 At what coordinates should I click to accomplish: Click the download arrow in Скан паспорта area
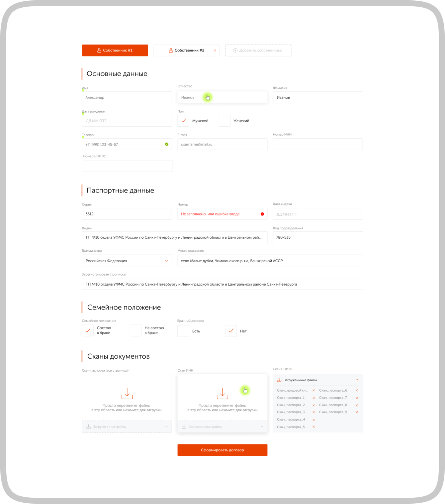pyautogui.click(x=127, y=393)
